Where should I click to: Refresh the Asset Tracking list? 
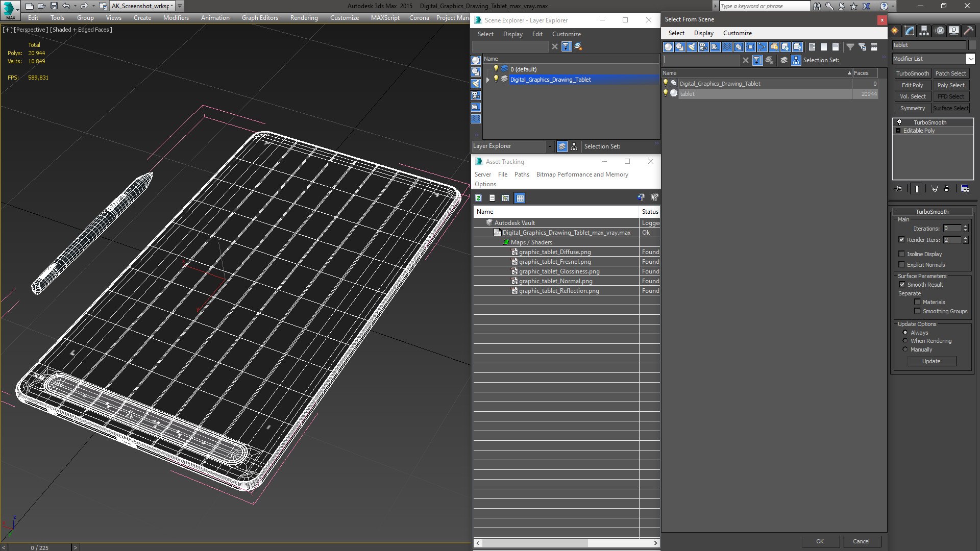coord(479,198)
